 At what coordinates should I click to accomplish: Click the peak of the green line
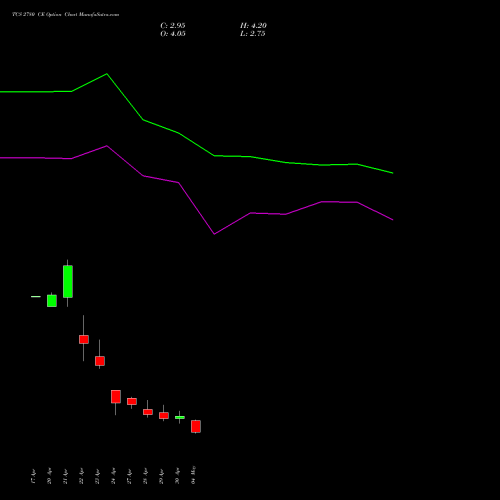[x=107, y=74]
